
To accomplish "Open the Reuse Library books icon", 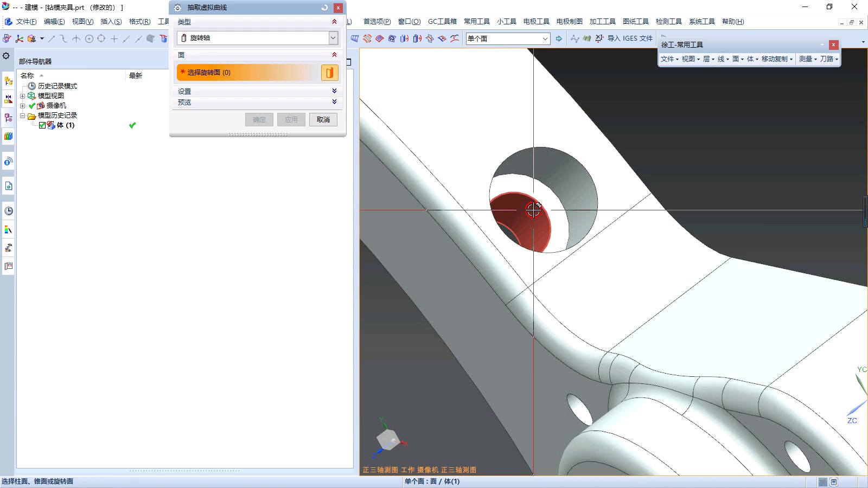I will [8, 136].
